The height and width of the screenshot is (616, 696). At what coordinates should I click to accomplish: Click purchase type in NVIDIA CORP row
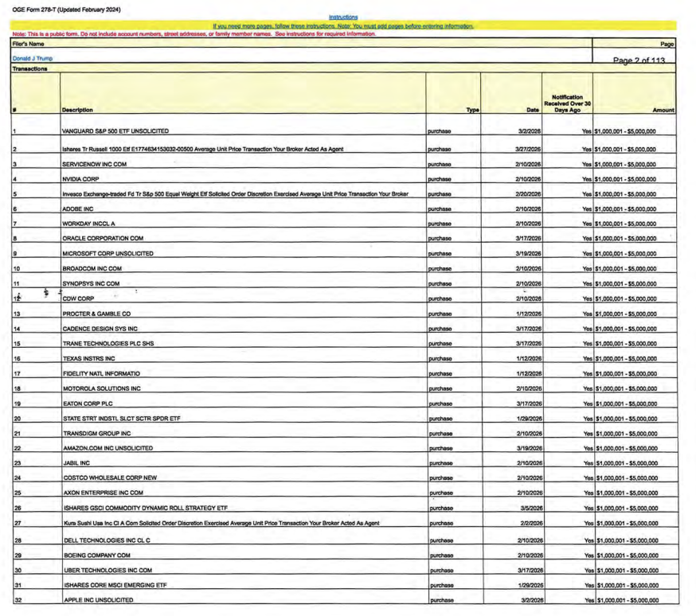pos(440,179)
